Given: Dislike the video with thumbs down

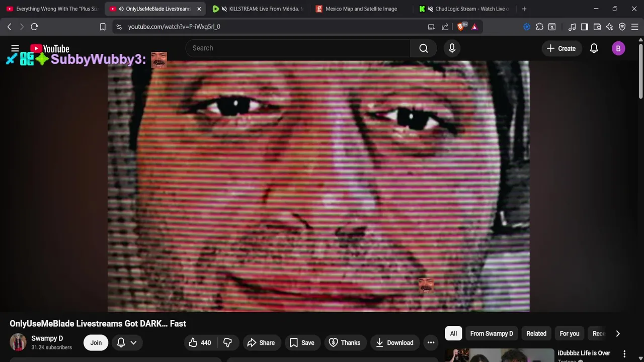Looking at the screenshot, I should [x=227, y=343].
